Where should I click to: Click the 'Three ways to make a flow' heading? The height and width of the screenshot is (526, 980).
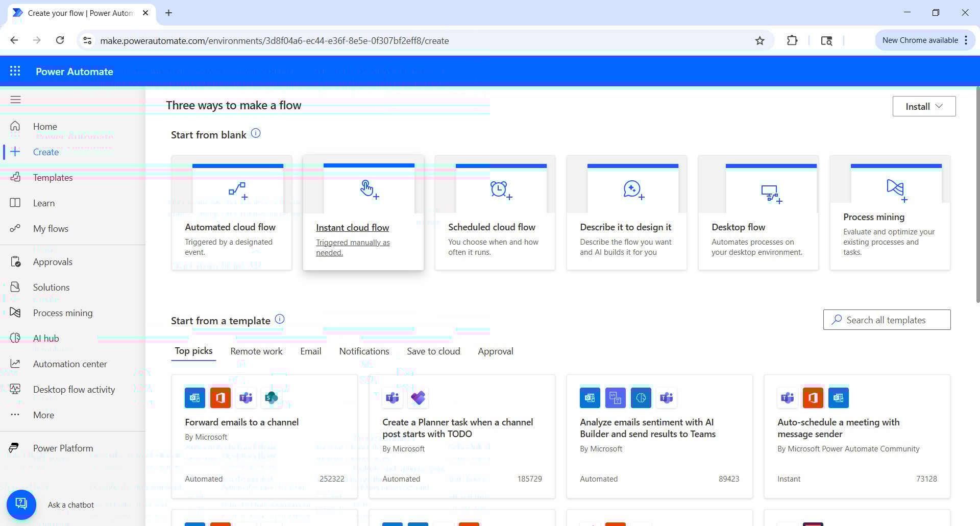tap(233, 105)
